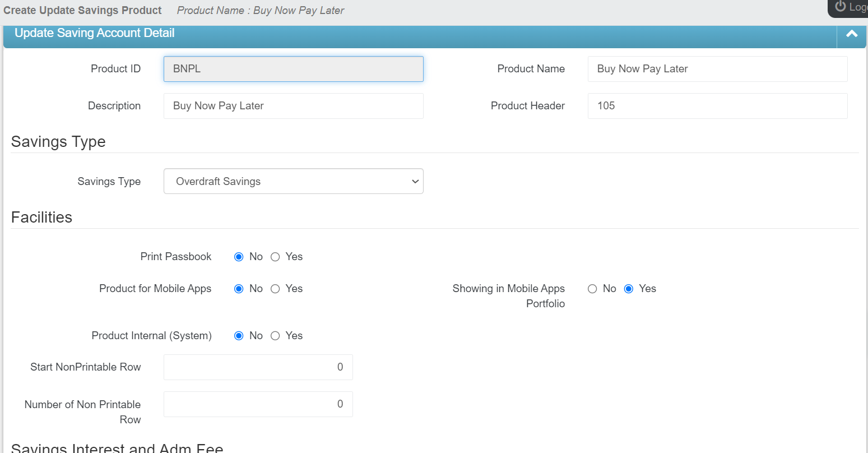Image resolution: width=868 pixels, height=453 pixels.
Task: Set Product Internal (System) to No
Action: click(239, 336)
